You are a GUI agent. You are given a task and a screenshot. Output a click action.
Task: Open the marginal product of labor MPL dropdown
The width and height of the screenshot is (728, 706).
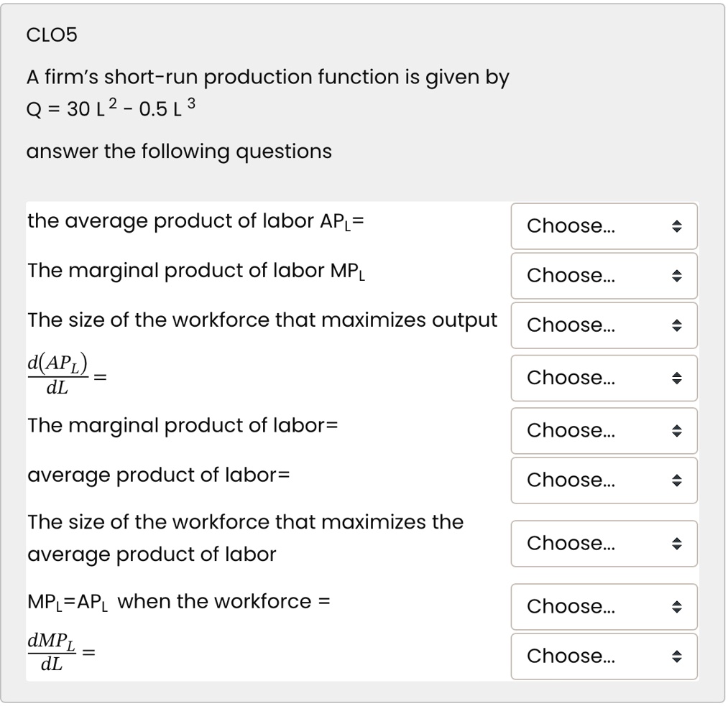coord(604,276)
